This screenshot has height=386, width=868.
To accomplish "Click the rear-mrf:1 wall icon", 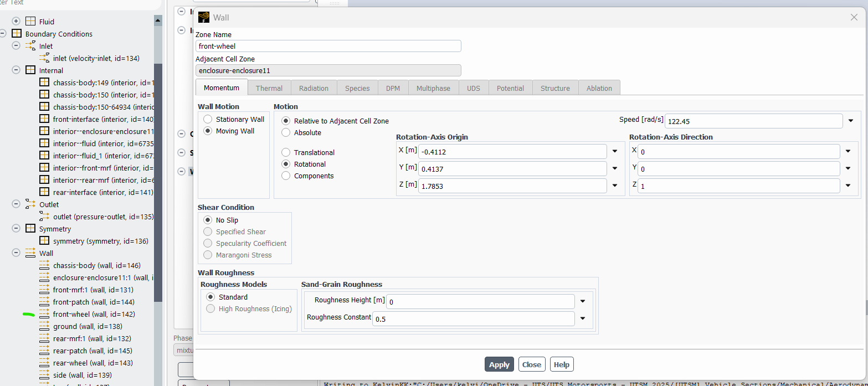I will [x=44, y=338].
